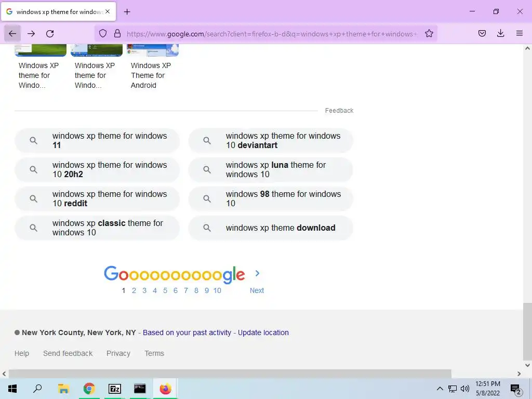532x399 pixels.
Task: Search 'windows xp theme for windows 10 reddit'
Action: 97,199
